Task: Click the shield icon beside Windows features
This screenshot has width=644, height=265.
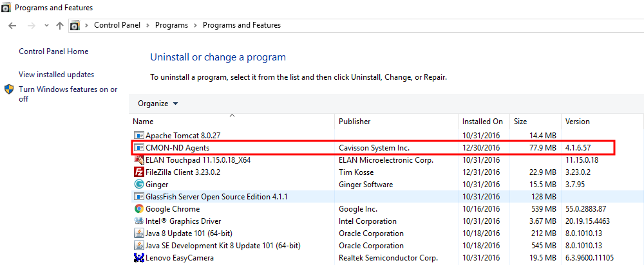Action: [10, 89]
